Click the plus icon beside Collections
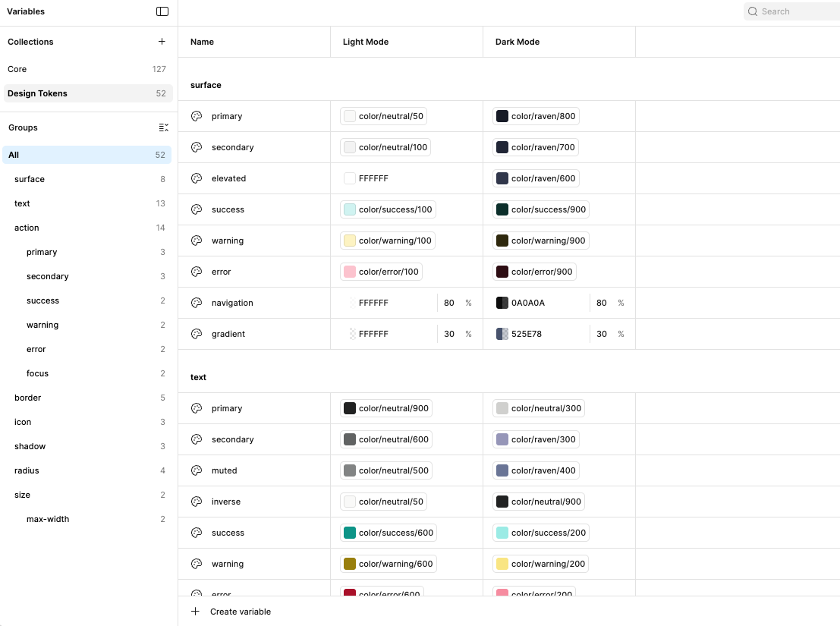This screenshot has height=626, width=840. pos(162,42)
